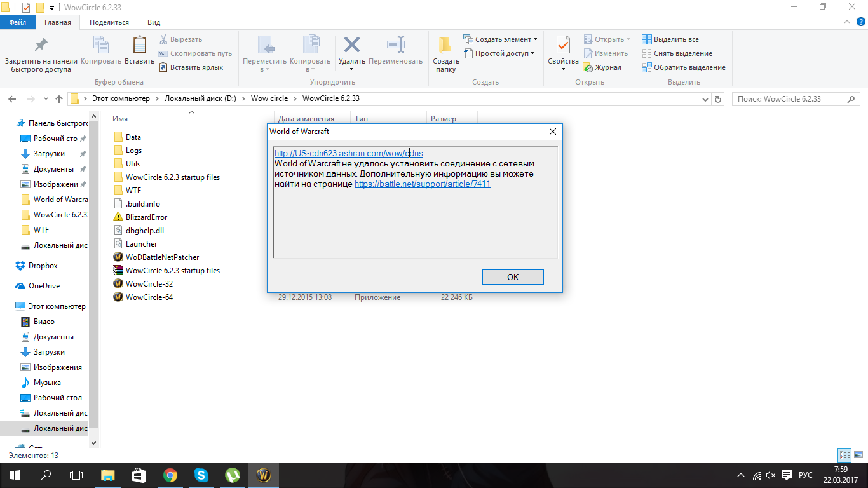This screenshot has width=868, height=488.
Task: Open uTorrent from the taskbar
Action: (x=232, y=475)
